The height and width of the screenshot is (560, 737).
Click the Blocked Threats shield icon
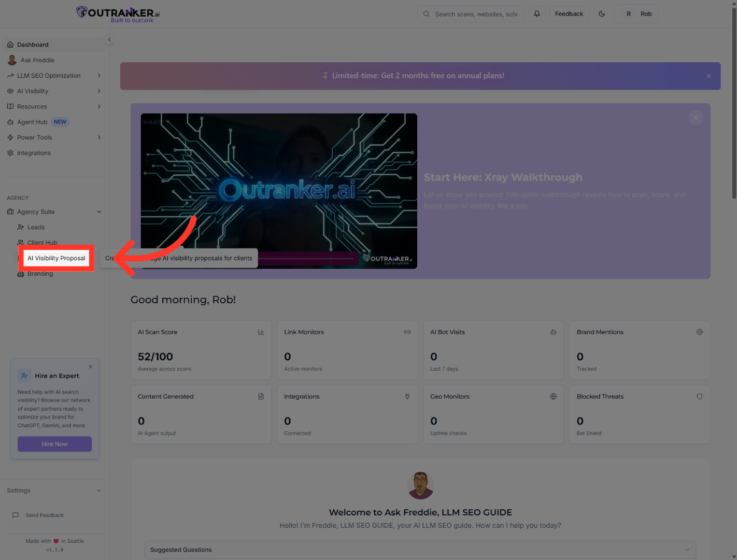click(x=700, y=396)
